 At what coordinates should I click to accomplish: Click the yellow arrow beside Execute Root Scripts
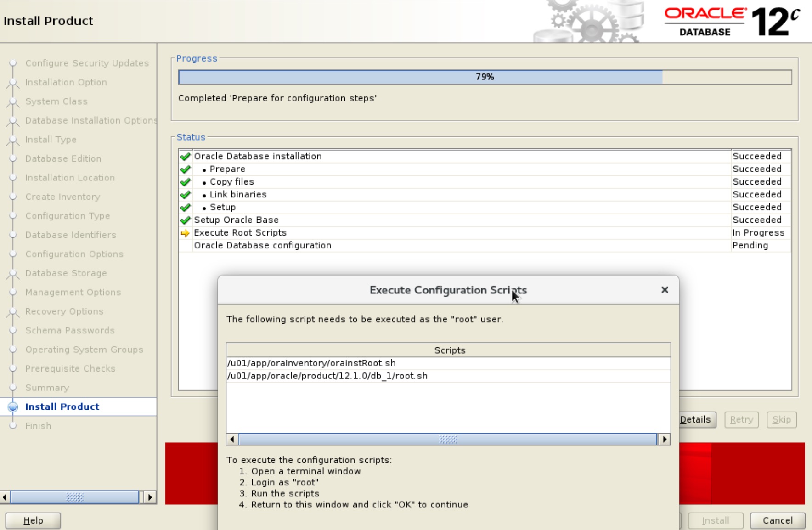[185, 233]
